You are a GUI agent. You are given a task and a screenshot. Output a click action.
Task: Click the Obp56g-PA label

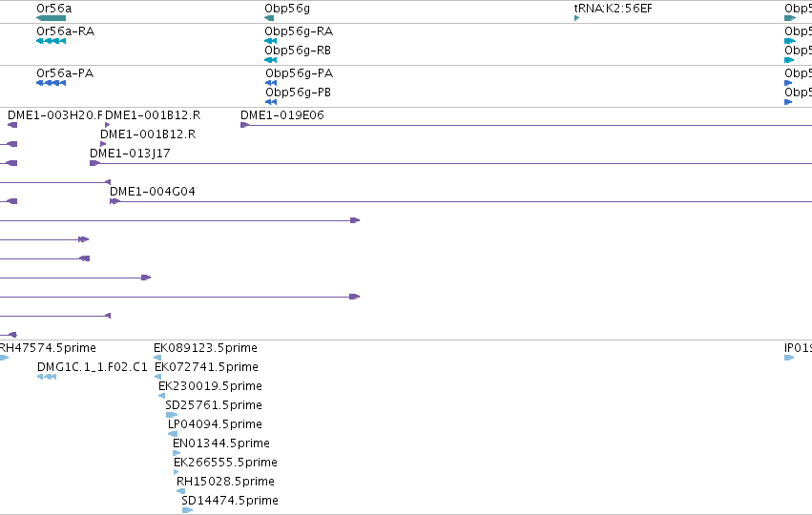coord(300,73)
